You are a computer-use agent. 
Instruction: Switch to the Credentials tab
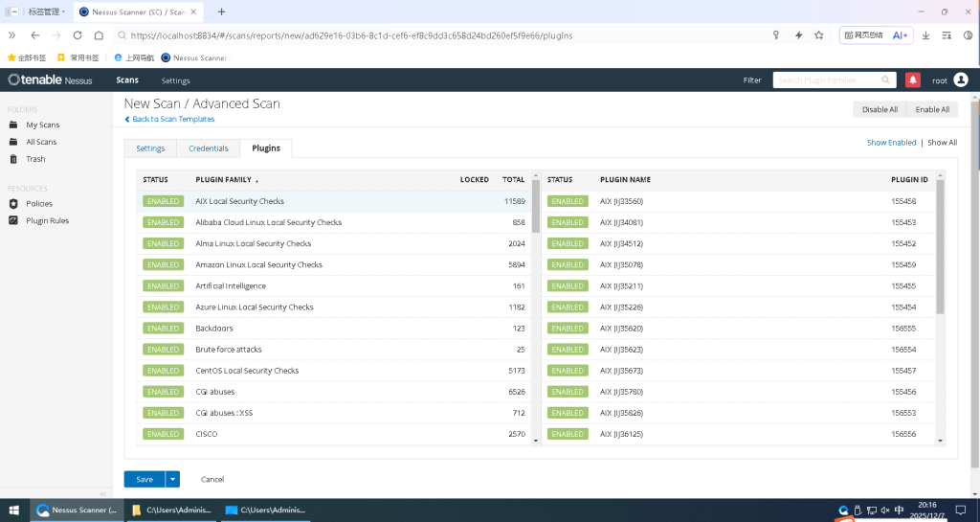(x=208, y=148)
